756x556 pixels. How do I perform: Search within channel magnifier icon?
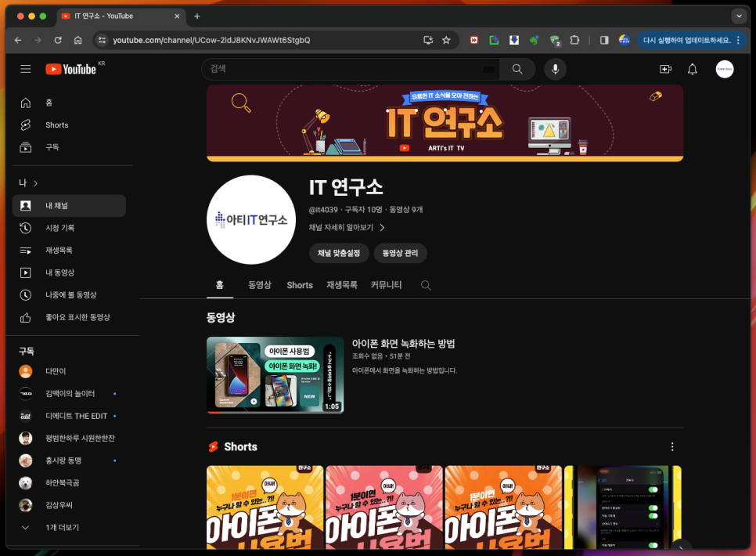[x=426, y=285]
